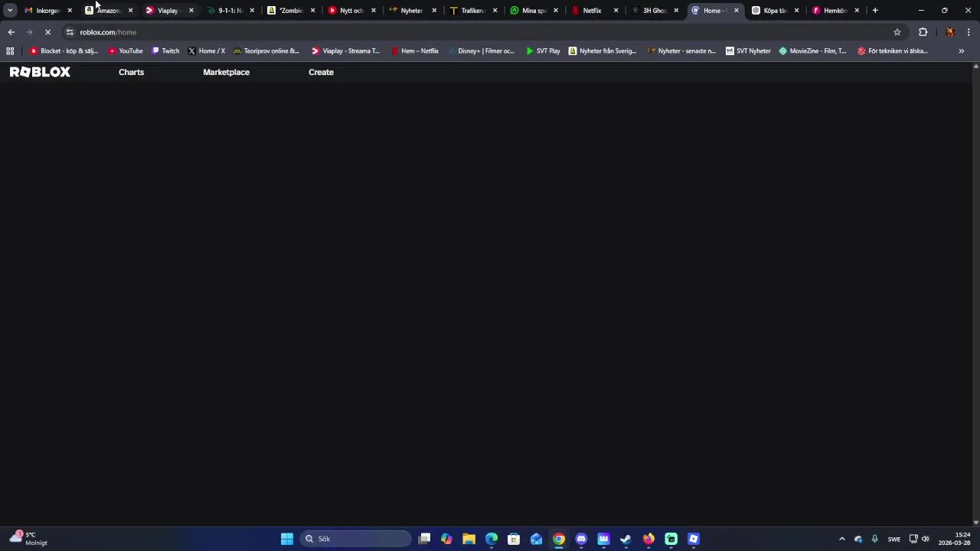Open Microsoft Store on the taskbar
The width and height of the screenshot is (980, 551).
[514, 539]
